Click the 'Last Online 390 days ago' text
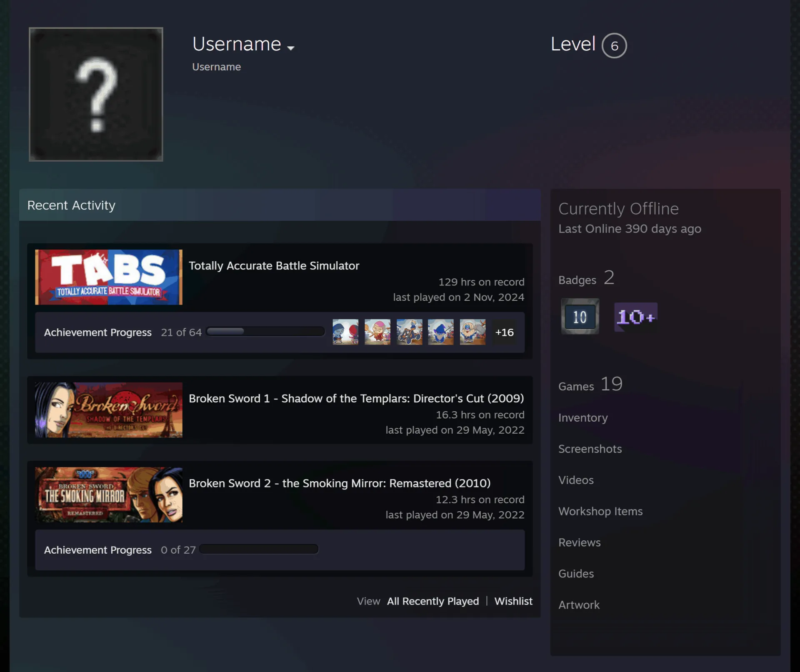The width and height of the screenshot is (800, 672). point(630,229)
